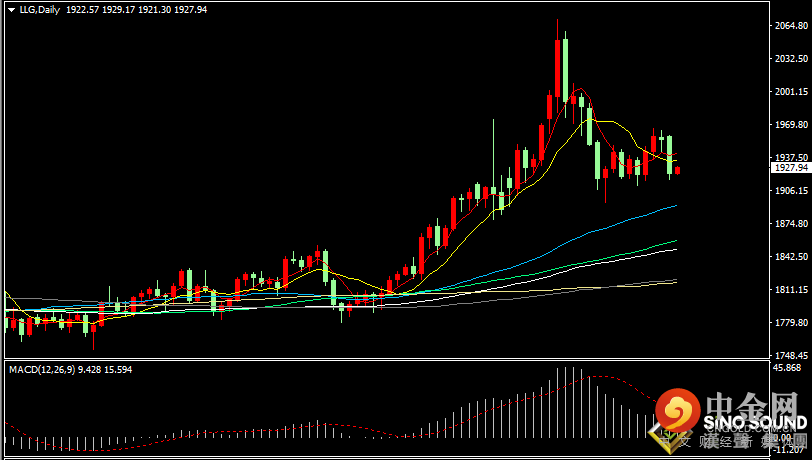The image size is (812, 460).
Task: Select the 1874.80 price axis label
Action: pyautogui.click(x=791, y=224)
